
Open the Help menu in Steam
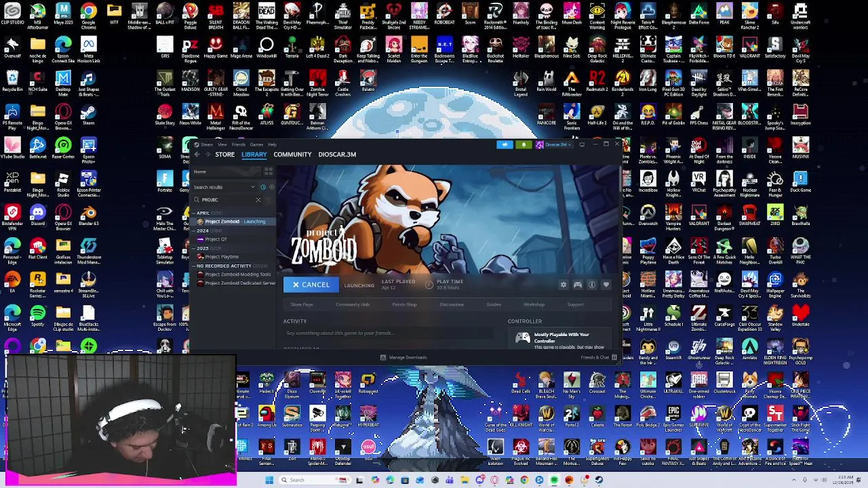[272, 144]
